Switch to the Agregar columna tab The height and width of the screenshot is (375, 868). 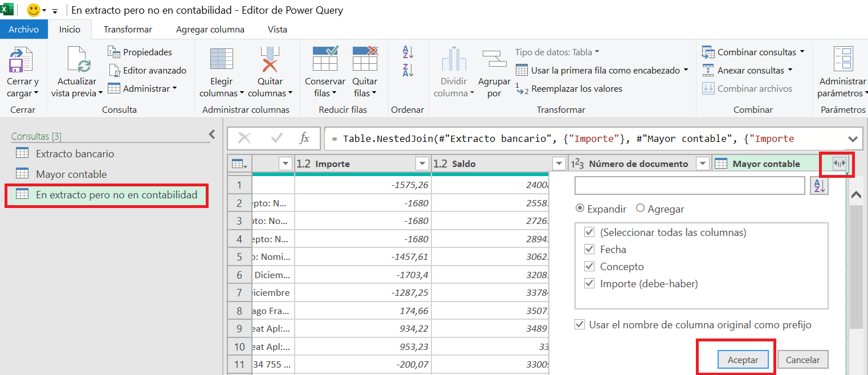[x=210, y=29]
